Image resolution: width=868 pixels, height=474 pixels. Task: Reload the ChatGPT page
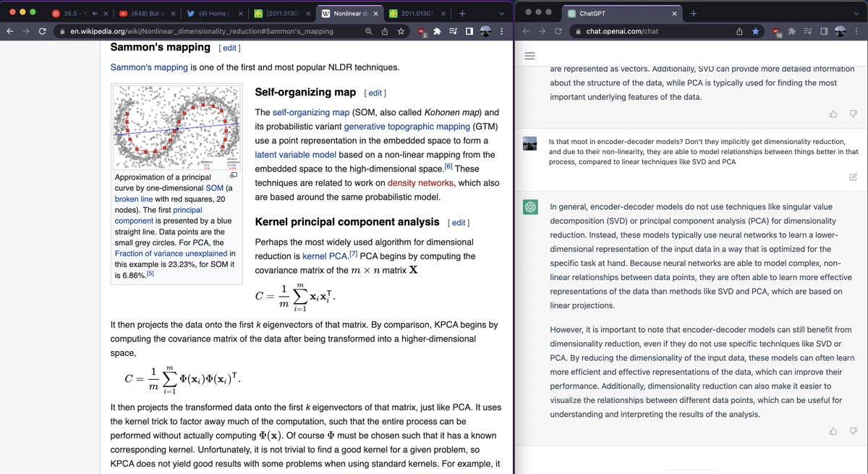(558, 31)
